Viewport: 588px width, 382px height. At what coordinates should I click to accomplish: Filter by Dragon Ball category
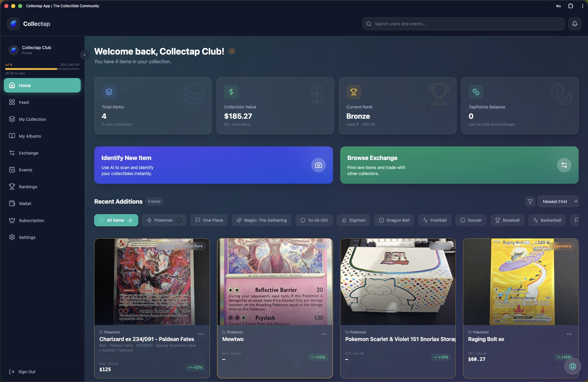[x=394, y=220]
